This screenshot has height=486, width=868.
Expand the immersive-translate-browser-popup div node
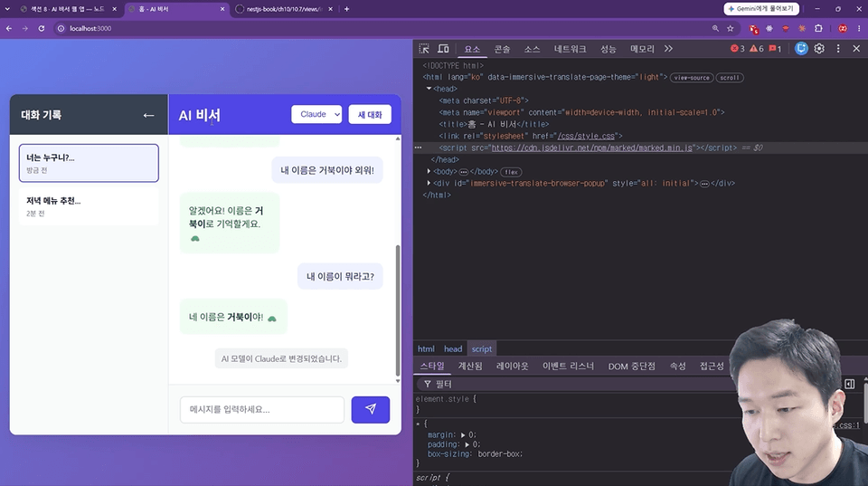(429, 183)
